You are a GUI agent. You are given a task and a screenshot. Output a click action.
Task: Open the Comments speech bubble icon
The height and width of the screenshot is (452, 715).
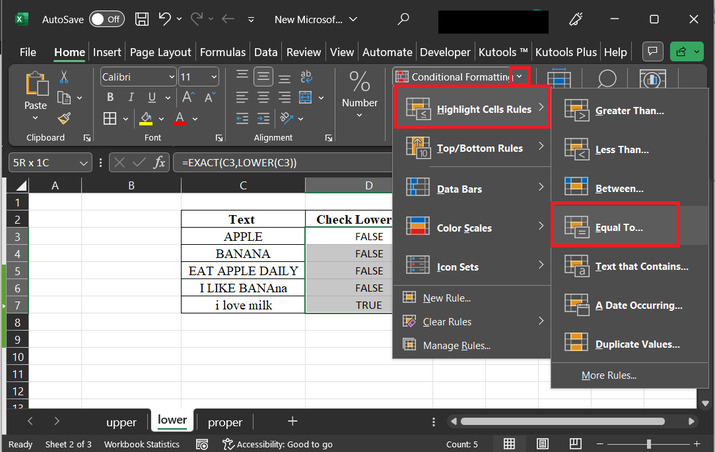654,52
